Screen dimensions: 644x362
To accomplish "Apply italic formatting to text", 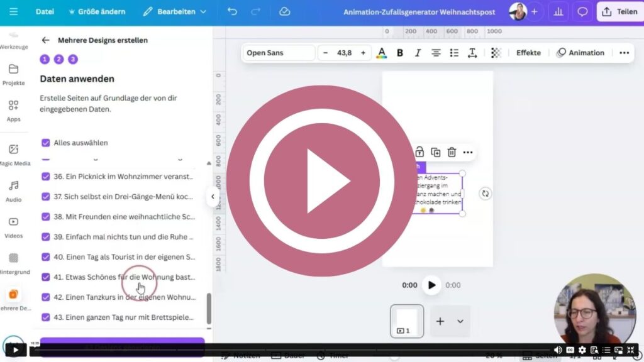I will [x=417, y=53].
